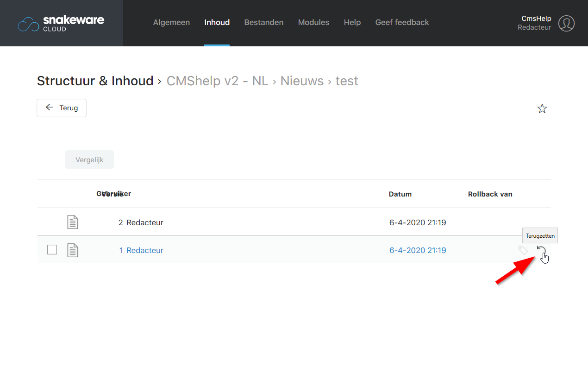588x387 pixels.
Task: Click the Gebruiker column header
Action: click(x=114, y=194)
